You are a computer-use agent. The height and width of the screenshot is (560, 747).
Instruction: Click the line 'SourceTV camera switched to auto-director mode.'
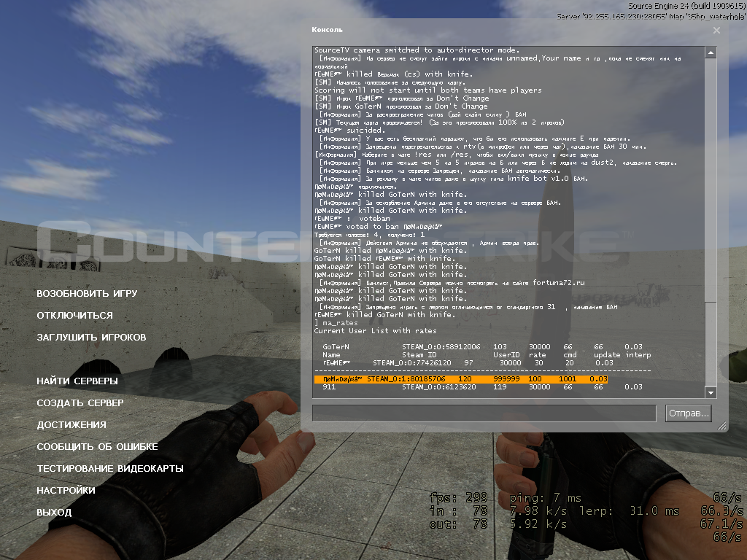417,50
